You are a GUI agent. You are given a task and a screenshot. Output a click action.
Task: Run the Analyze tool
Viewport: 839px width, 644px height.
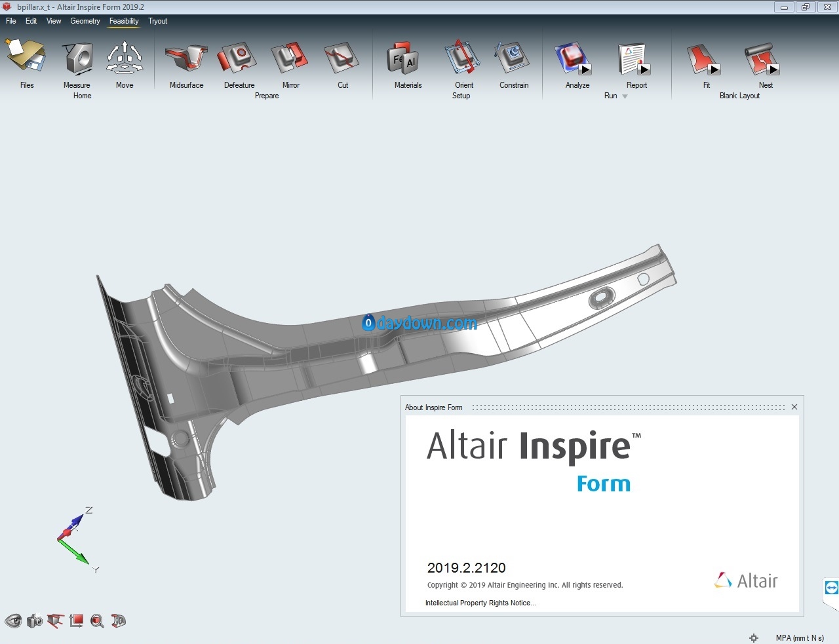(573, 58)
